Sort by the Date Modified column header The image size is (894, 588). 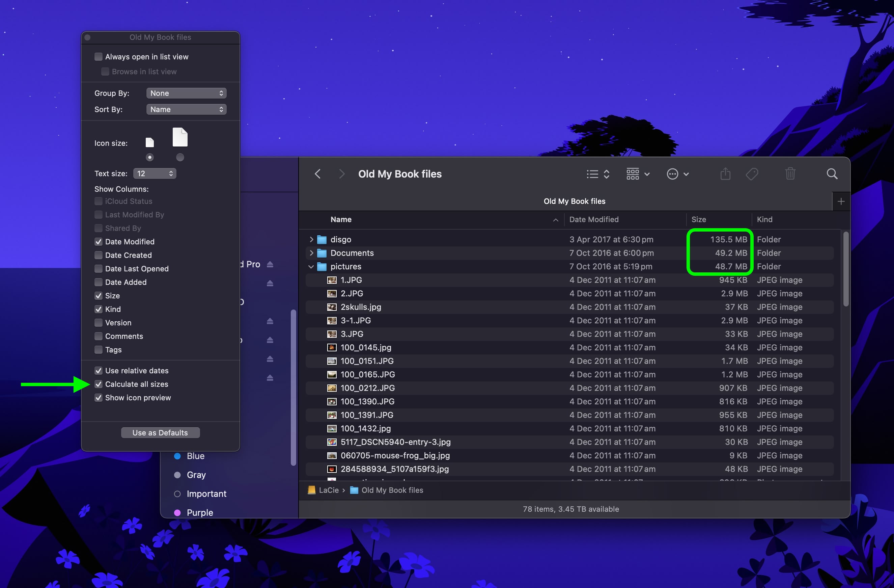593,219
